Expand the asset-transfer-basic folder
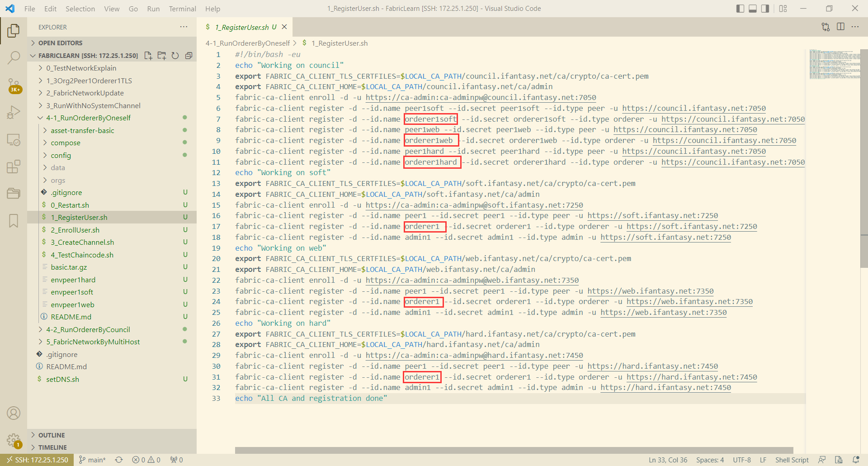 point(82,130)
